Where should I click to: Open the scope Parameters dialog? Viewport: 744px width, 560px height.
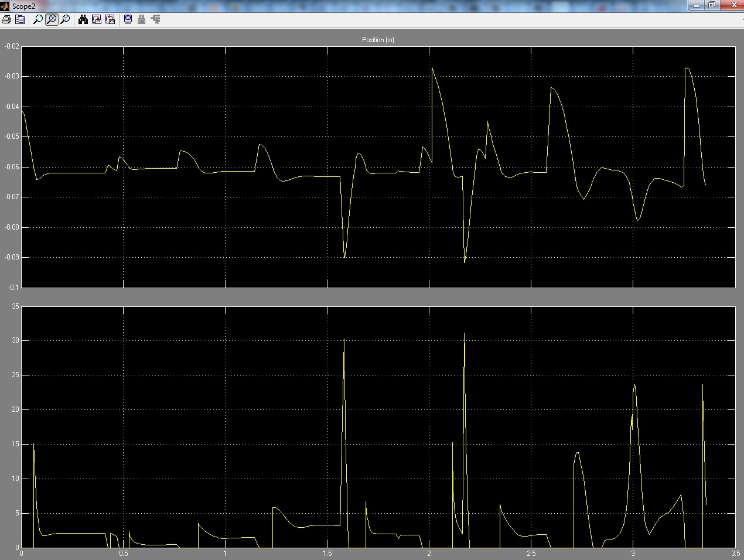tap(20, 19)
